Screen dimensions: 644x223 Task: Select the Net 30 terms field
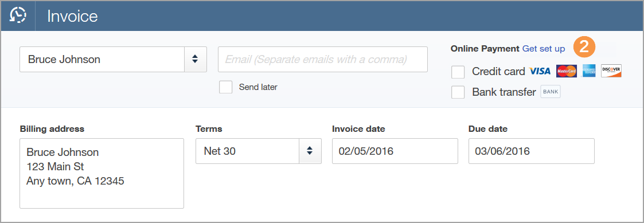247,151
